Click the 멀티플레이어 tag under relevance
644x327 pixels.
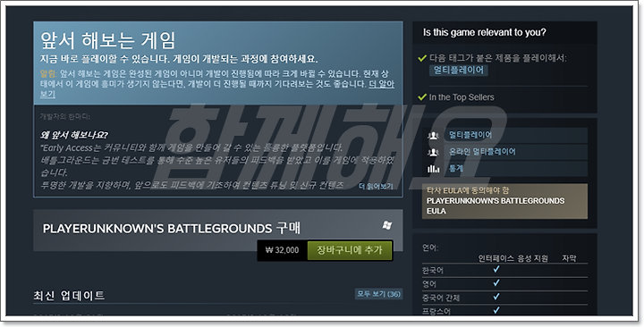pyautogui.click(x=459, y=71)
